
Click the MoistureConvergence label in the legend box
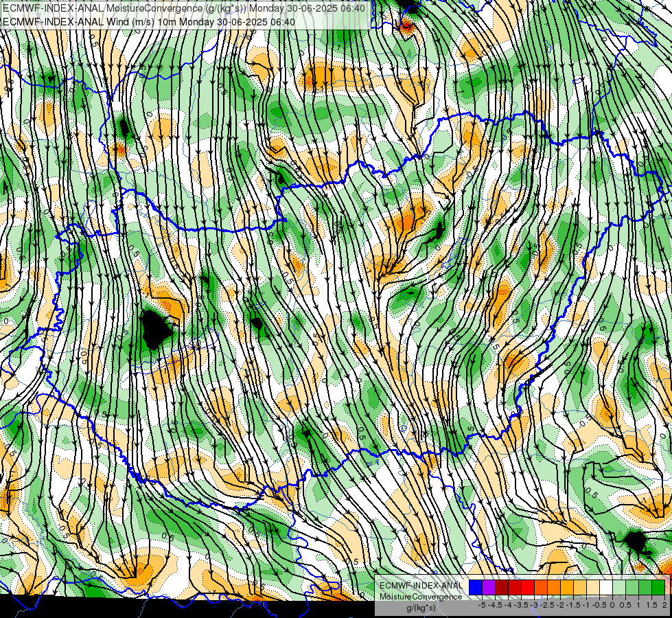coord(421,597)
